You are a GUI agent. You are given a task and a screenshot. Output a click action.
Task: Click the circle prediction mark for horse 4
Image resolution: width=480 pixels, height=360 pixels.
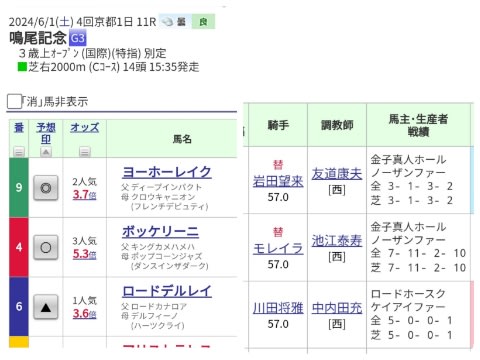tap(46, 247)
